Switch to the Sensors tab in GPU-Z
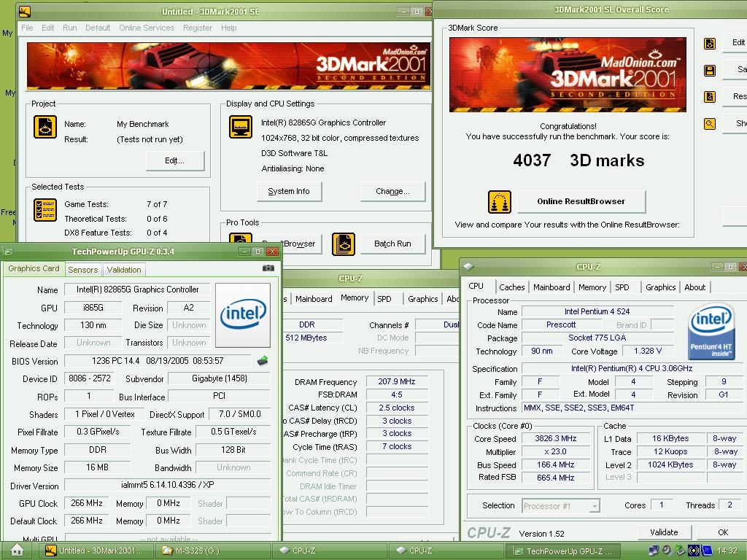The width and height of the screenshot is (747, 560). click(x=83, y=270)
